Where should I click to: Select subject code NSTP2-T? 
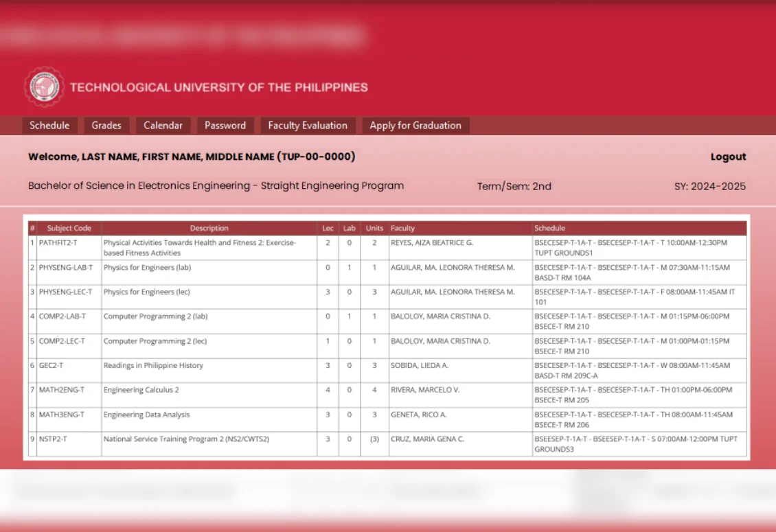(x=53, y=439)
